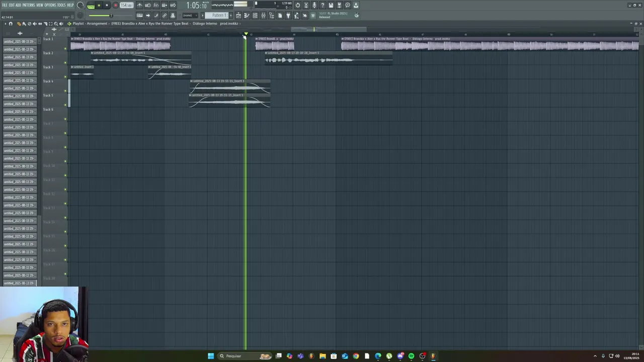
Task: Click the render/export audio icon
Action: click(339, 5)
